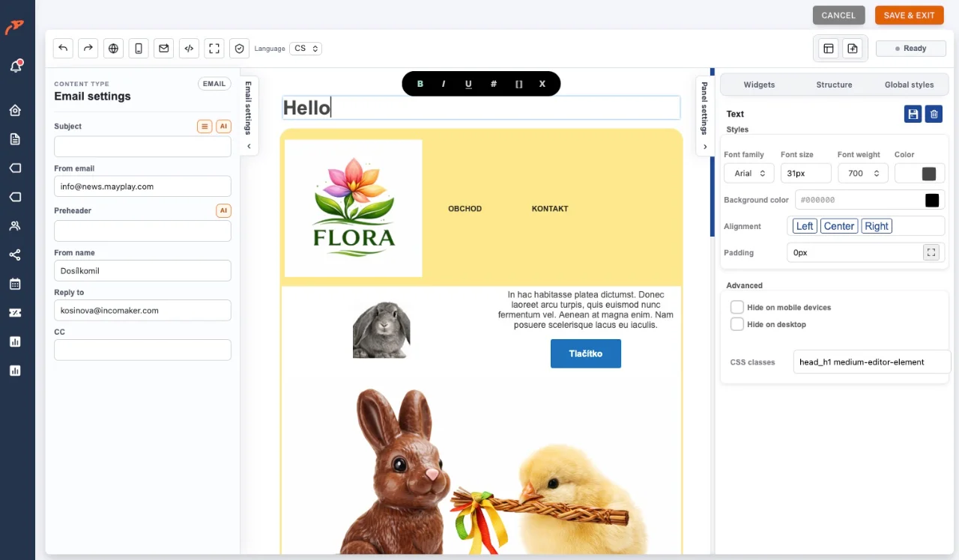Image resolution: width=959 pixels, height=560 pixels.
Task: Click the Incomaker logo in sidebar
Action: tap(14, 27)
